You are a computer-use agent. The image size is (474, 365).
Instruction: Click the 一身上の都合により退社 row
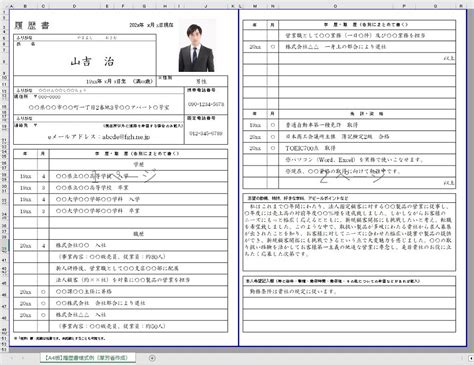(367, 47)
